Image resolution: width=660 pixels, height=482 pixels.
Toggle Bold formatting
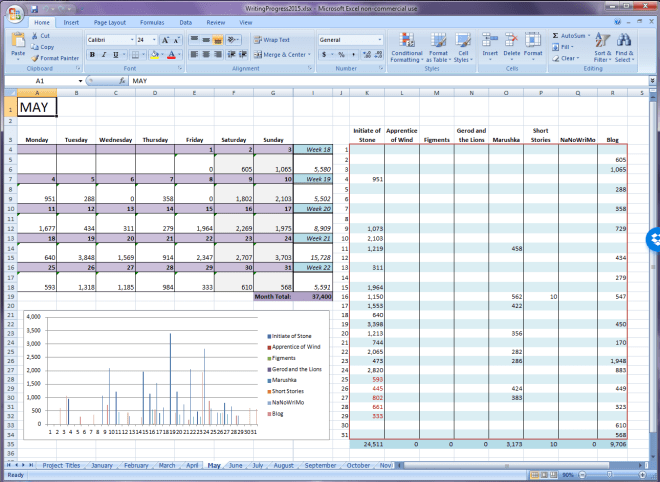(x=91, y=55)
